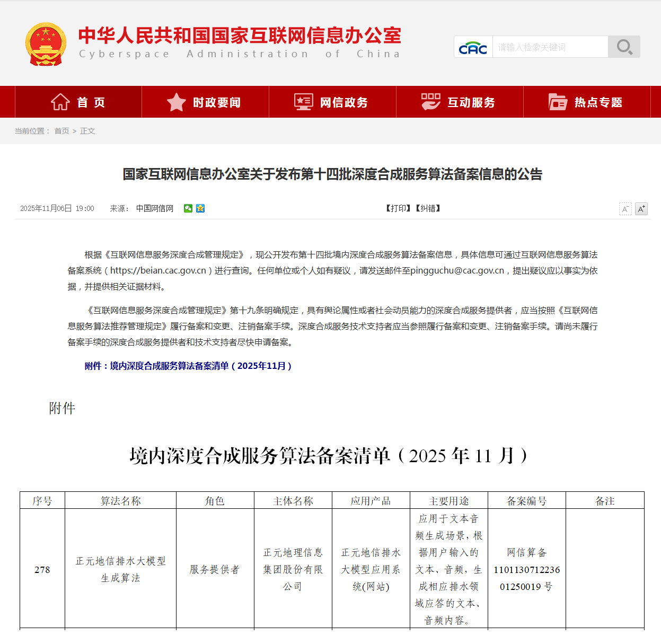Open the 时政要闻 news section
Image resolution: width=661 pixels, height=644 pixels.
click(x=205, y=102)
